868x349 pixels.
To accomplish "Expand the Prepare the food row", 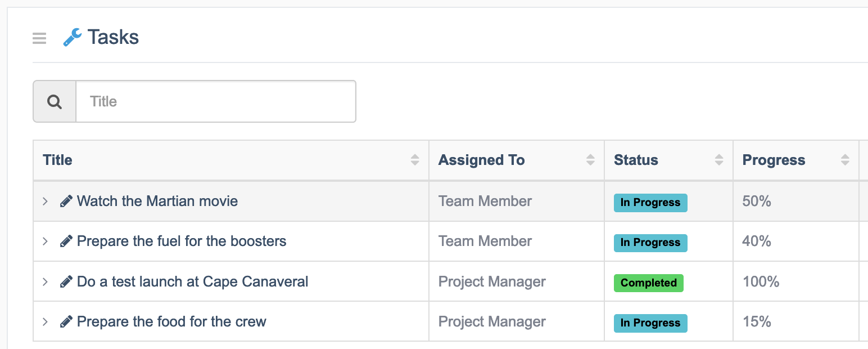I will (x=46, y=322).
